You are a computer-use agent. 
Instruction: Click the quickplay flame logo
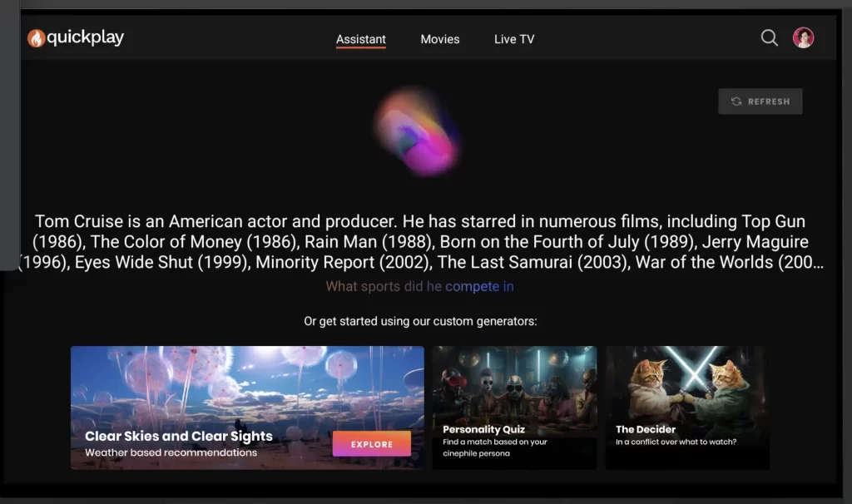point(36,38)
